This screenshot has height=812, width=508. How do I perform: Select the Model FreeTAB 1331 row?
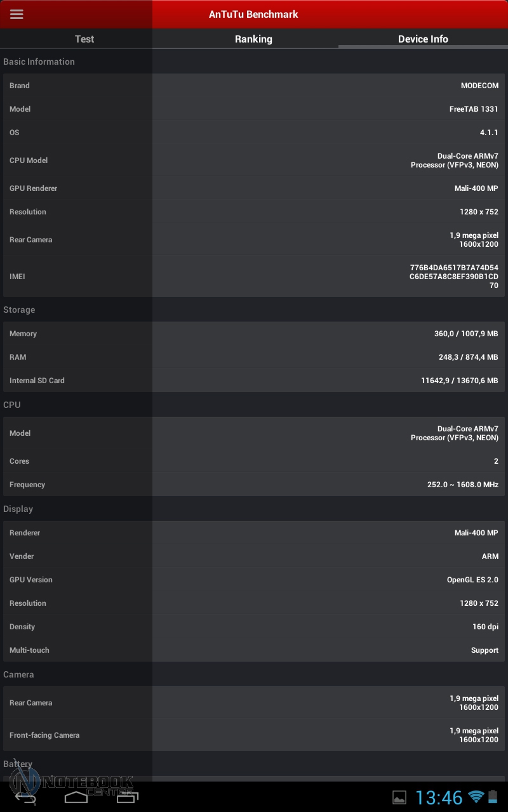point(254,109)
